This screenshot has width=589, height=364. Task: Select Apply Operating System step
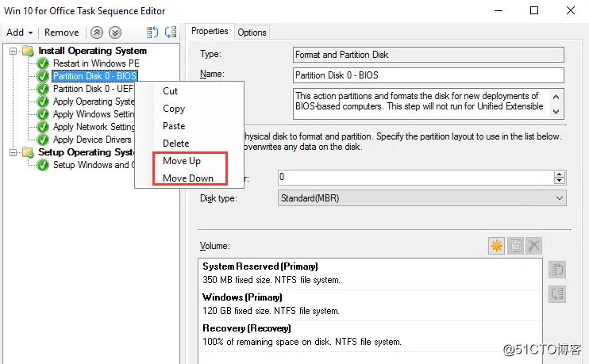pos(93,102)
